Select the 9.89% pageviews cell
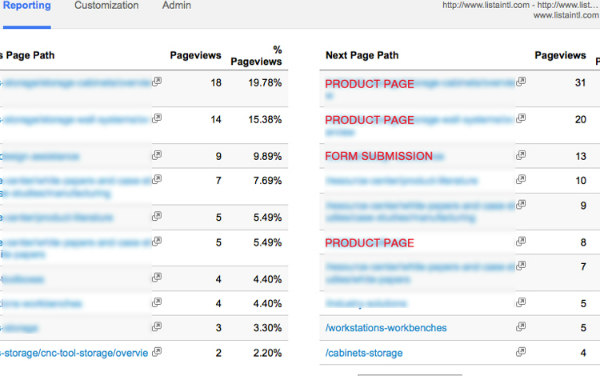The height and width of the screenshot is (376, 600). [x=267, y=156]
